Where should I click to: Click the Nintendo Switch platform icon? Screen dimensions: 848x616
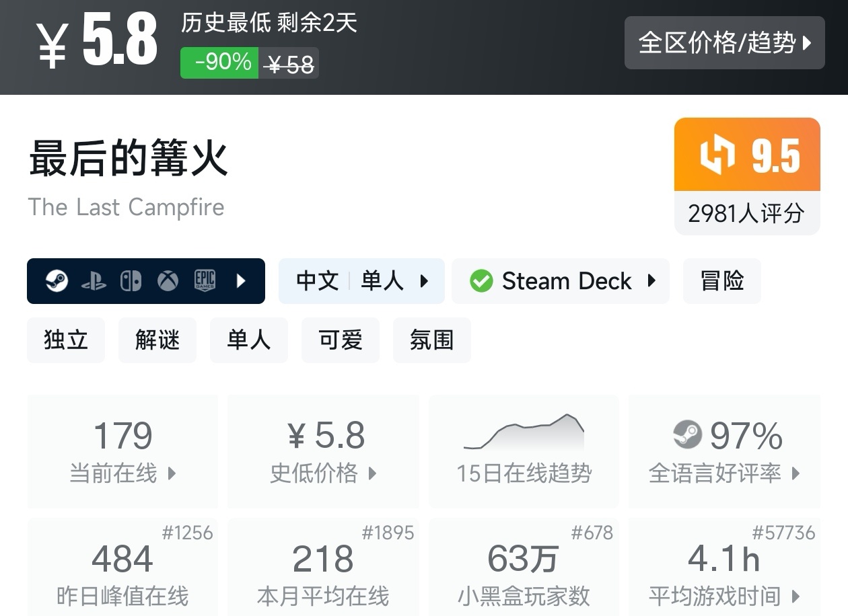pyautogui.click(x=131, y=280)
